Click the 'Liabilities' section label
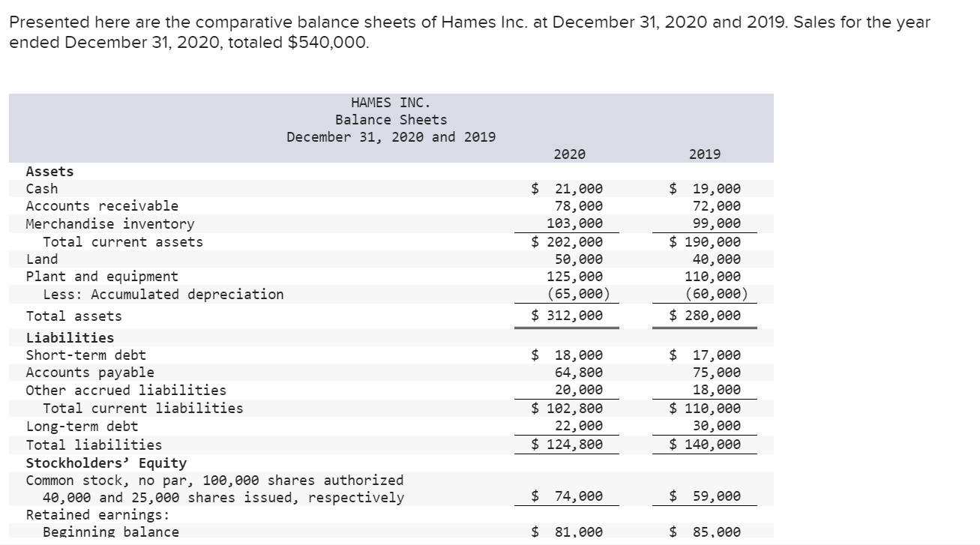Image resolution: width=980 pixels, height=545 pixels. pyautogui.click(x=70, y=338)
